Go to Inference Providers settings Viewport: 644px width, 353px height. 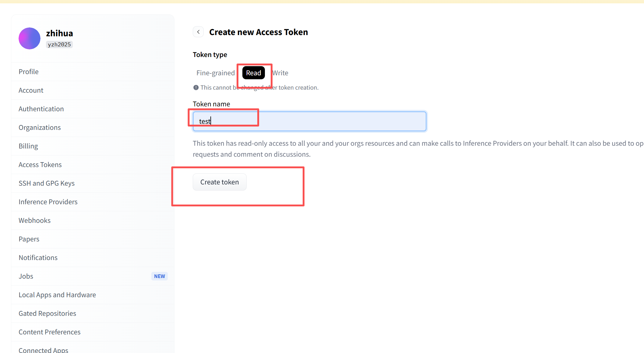pos(48,202)
